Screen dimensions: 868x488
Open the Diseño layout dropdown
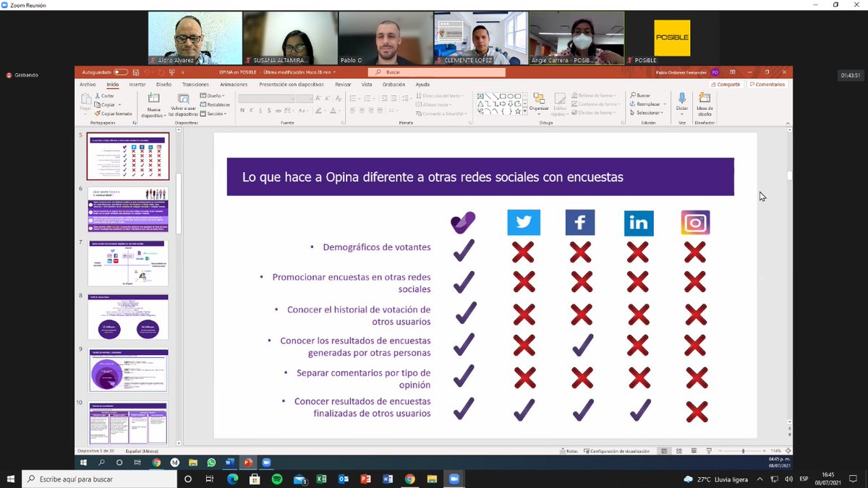click(x=213, y=95)
